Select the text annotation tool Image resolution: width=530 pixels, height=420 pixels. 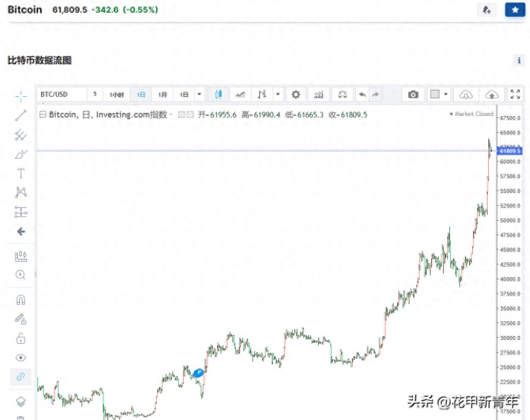coord(20,173)
